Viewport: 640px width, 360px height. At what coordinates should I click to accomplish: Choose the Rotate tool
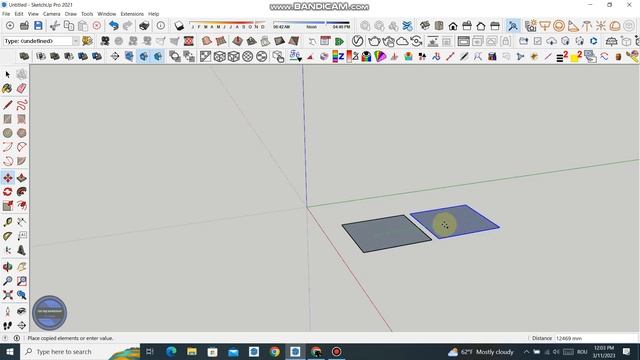click(7, 191)
